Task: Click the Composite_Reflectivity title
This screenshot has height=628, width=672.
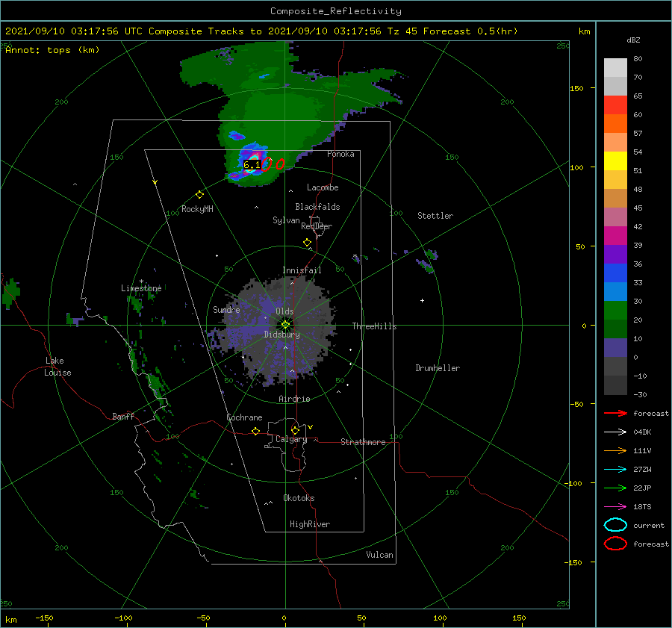Action: [336, 11]
